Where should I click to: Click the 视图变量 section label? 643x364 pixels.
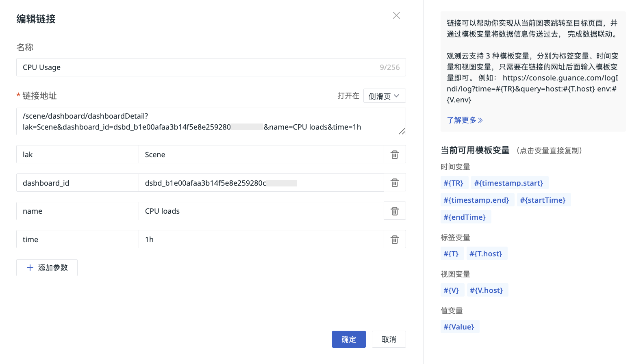[x=455, y=274]
